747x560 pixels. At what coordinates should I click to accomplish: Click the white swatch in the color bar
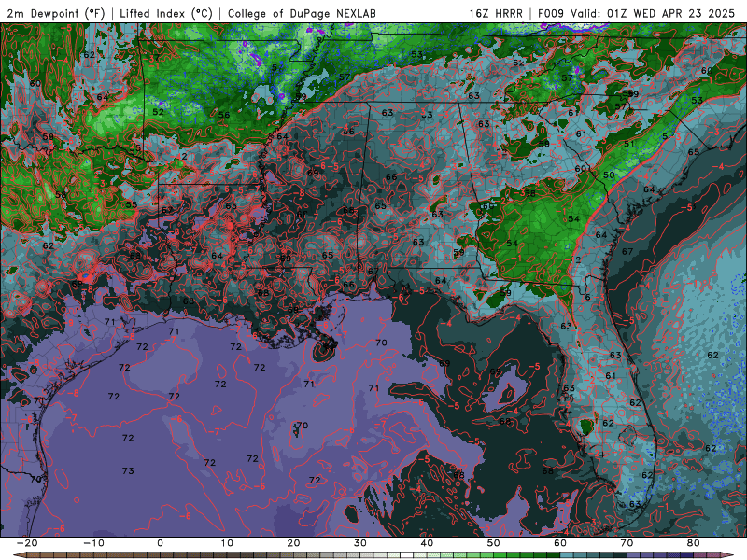pos(406,555)
